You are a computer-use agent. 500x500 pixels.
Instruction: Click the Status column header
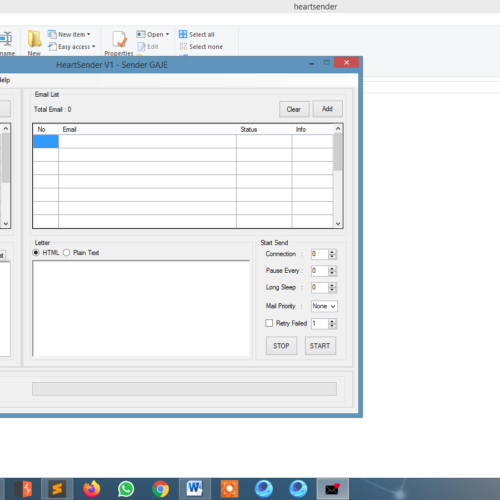[264, 129]
